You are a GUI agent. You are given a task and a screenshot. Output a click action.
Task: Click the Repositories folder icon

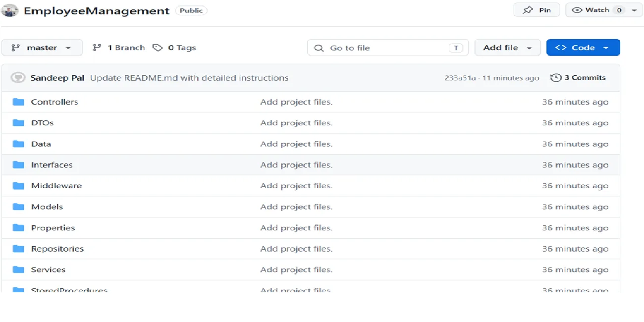19,249
